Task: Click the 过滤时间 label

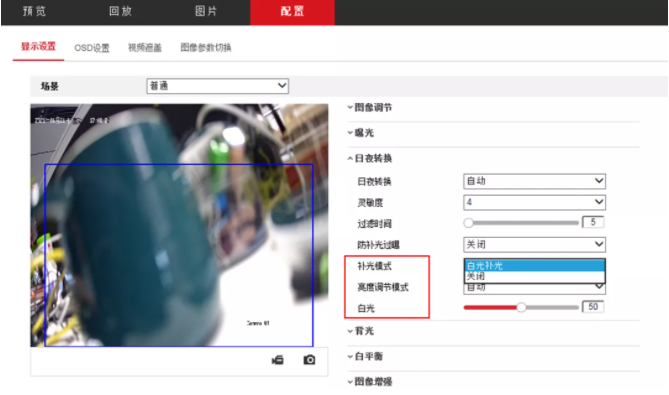Action: point(374,224)
